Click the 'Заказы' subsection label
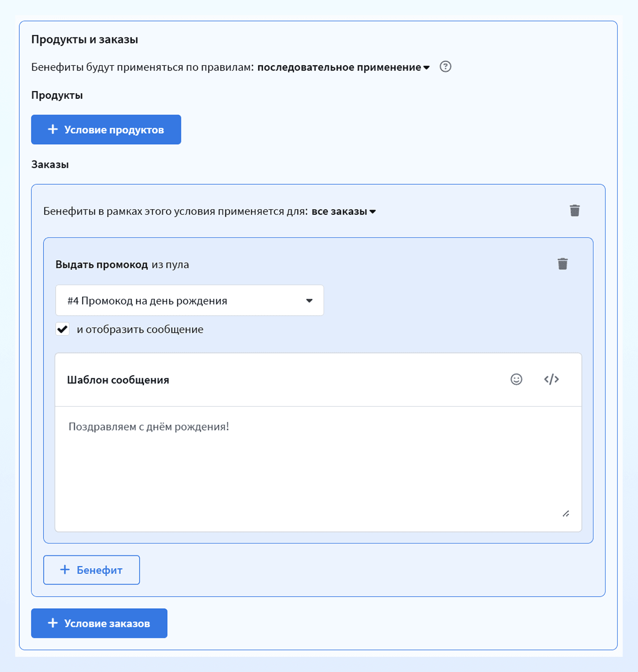 click(x=50, y=165)
